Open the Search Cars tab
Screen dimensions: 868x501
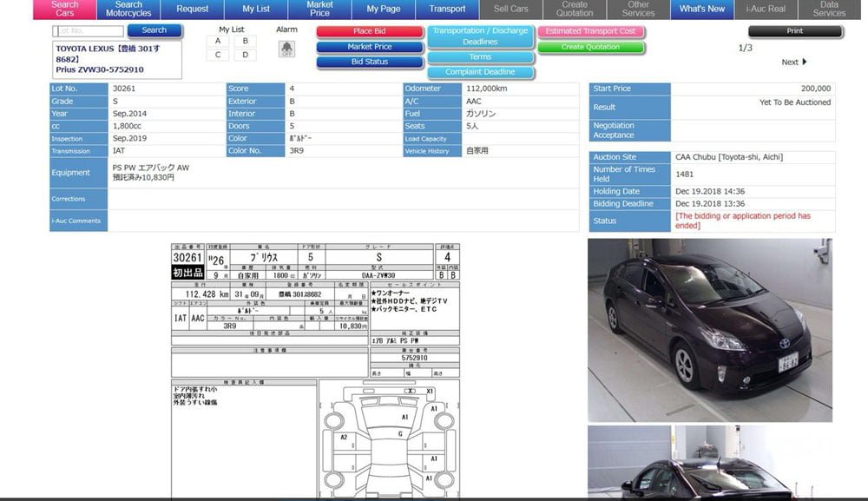[65, 9]
